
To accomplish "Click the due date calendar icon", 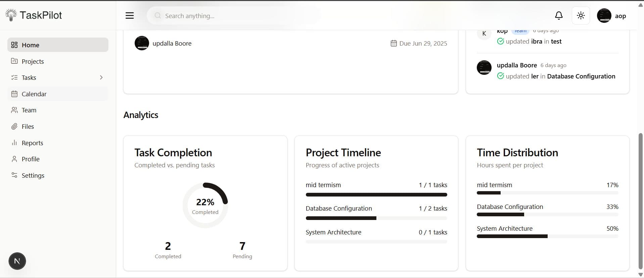I will (x=394, y=43).
